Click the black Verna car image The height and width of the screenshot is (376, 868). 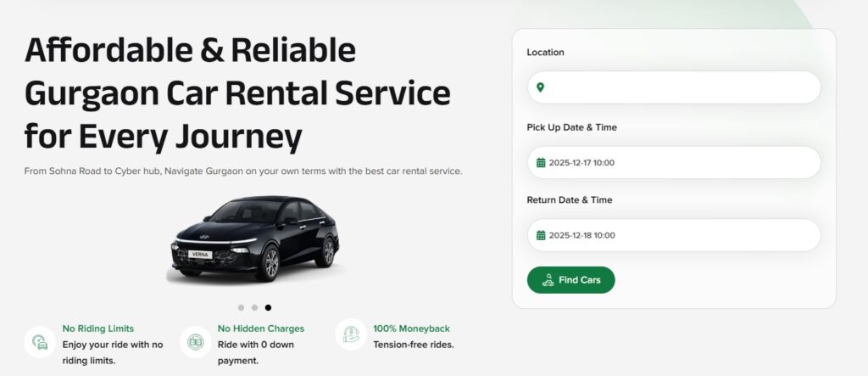pyautogui.click(x=255, y=239)
